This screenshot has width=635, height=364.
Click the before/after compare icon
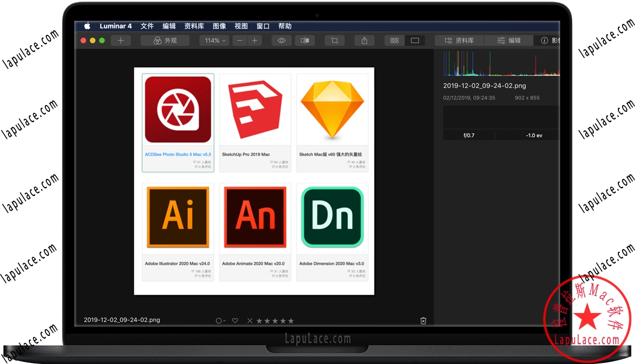[x=305, y=40]
